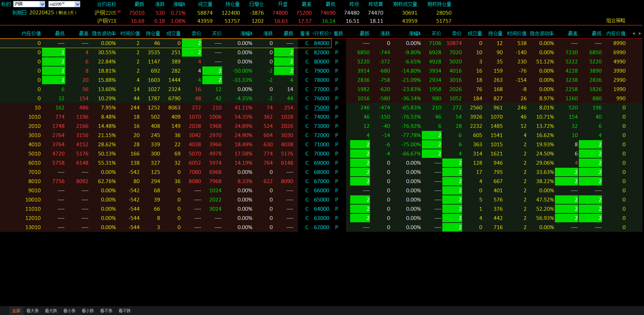Open the 标的 沪铜 dropdown

42,4
